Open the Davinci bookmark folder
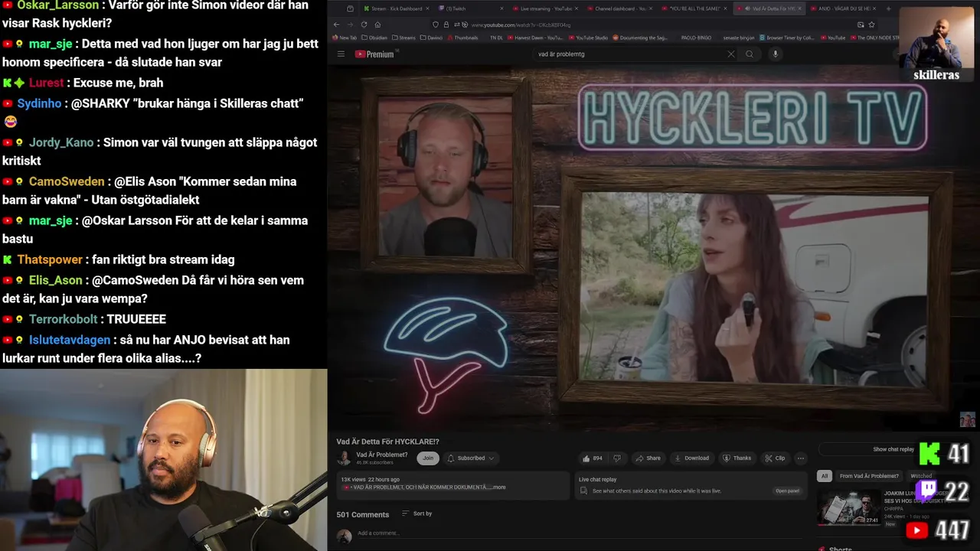This screenshot has width=980, height=551. [x=430, y=37]
